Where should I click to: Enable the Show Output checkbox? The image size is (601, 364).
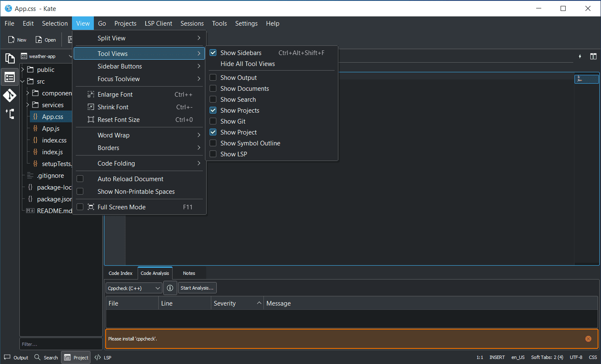(213, 78)
